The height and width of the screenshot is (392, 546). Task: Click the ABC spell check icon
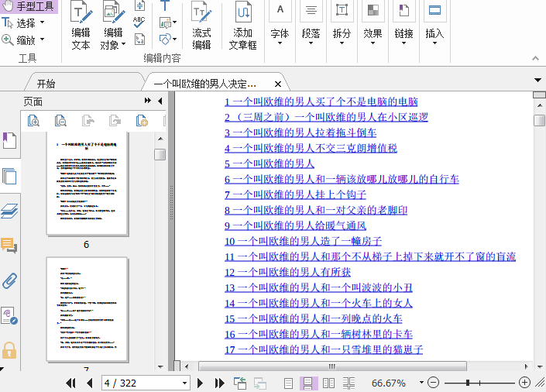[x=139, y=22]
